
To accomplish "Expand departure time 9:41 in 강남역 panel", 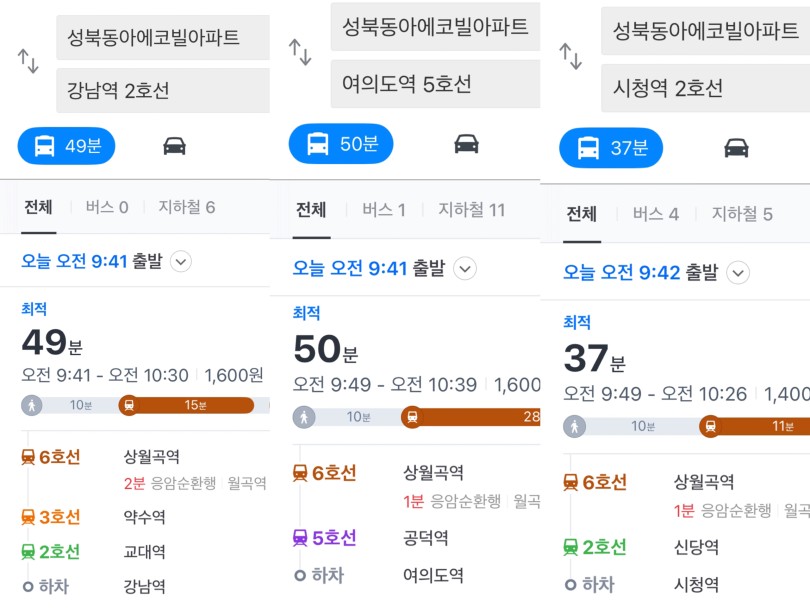I will point(181,261).
